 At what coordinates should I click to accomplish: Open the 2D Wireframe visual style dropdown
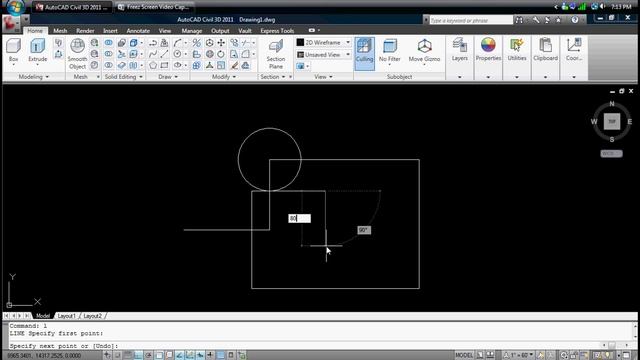(323, 42)
